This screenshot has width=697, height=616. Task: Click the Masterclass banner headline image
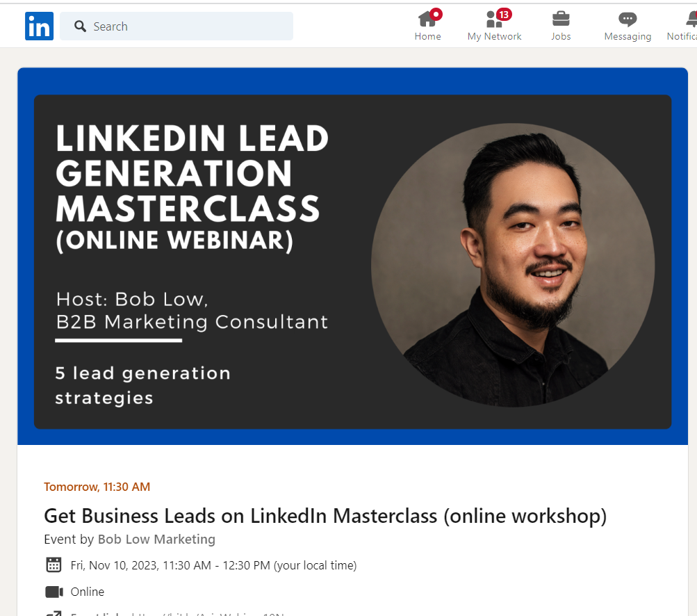[192, 188]
